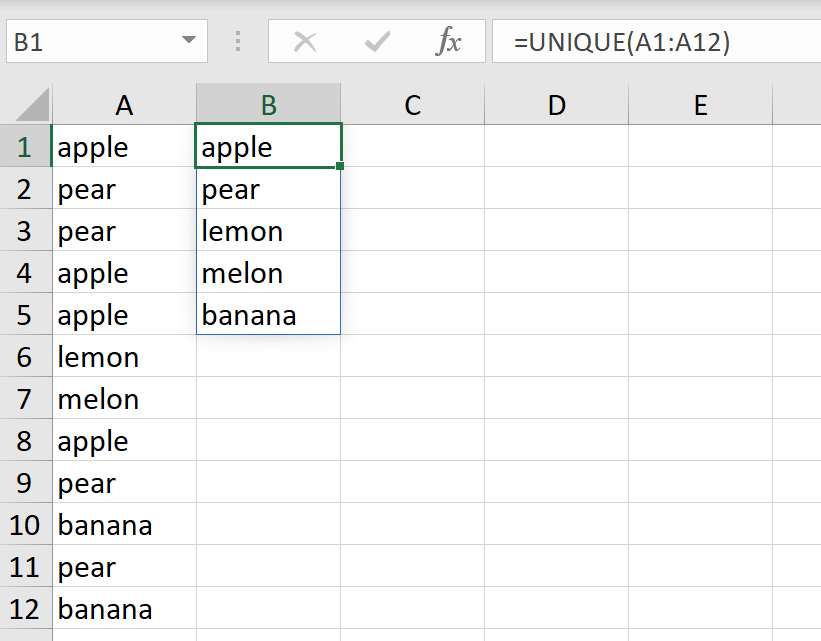Click the Cancel X icon in formula bar
This screenshot has width=821, height=641.
[x=305, y=42]
